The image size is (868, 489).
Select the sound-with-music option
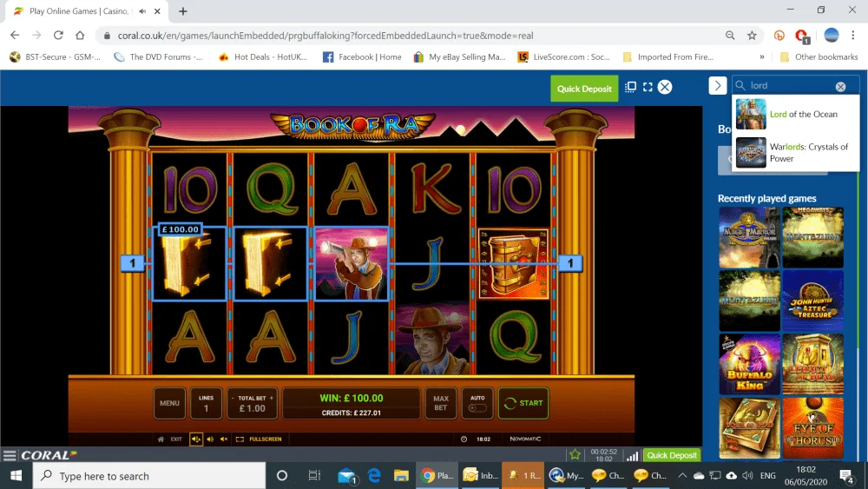tap(196, 439)
